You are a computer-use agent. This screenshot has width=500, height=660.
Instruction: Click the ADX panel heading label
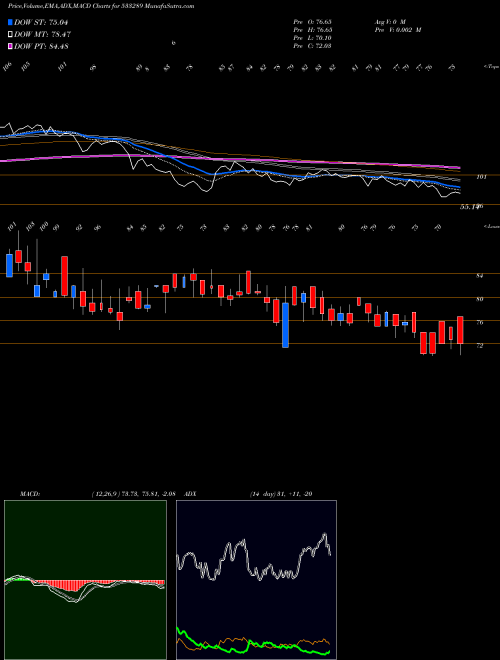pos(189,493)
